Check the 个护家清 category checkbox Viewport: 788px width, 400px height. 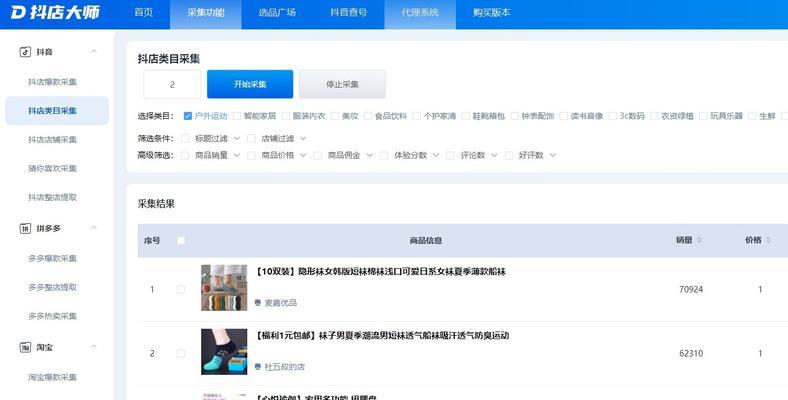[417, 116]
